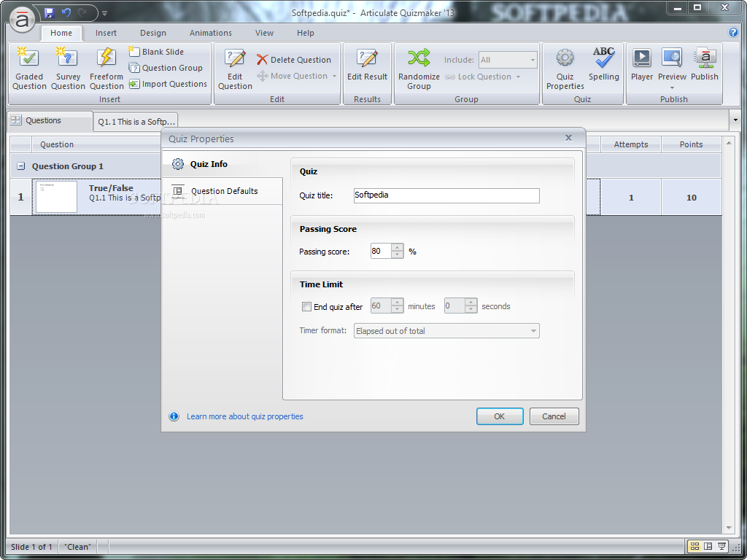
Task: Open Quiz Properties from the ribbon
Action: click(x=565, y=69)
